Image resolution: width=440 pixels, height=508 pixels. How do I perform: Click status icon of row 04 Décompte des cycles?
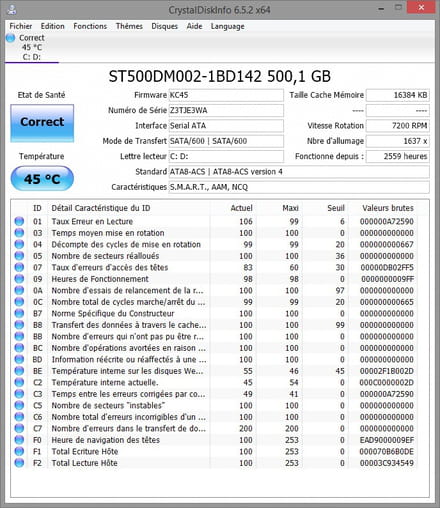point(19,244)
